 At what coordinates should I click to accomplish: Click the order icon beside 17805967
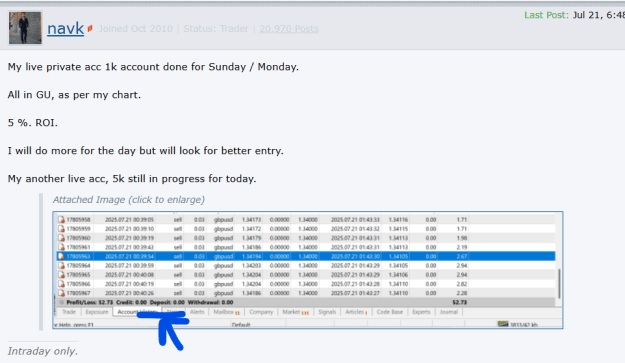tap(61, 293)
